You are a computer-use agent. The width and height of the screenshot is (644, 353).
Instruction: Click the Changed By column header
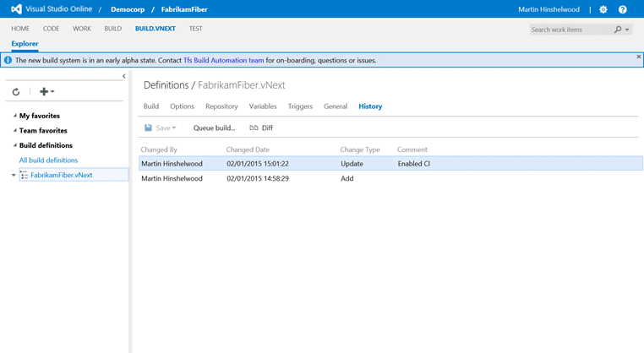tap(159, 149)
